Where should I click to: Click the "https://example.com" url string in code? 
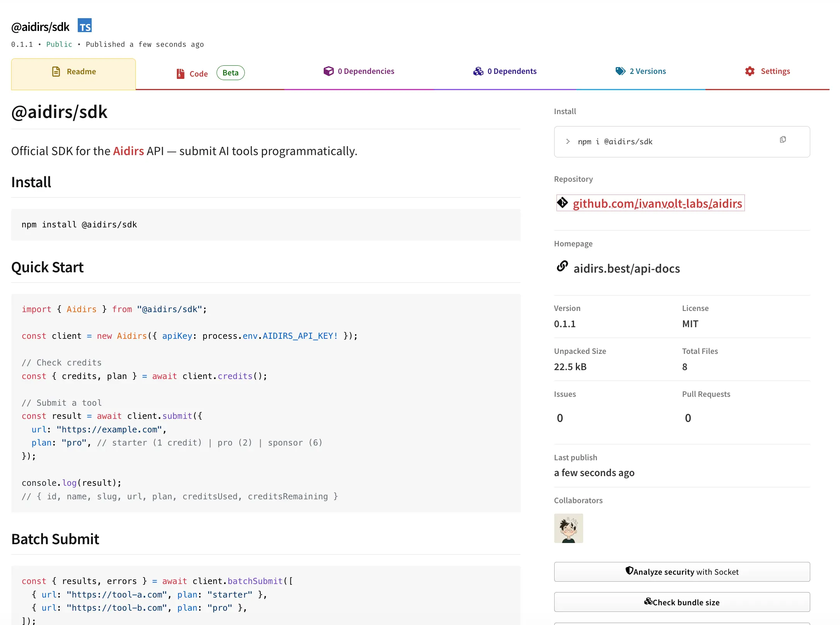[109, 430]
